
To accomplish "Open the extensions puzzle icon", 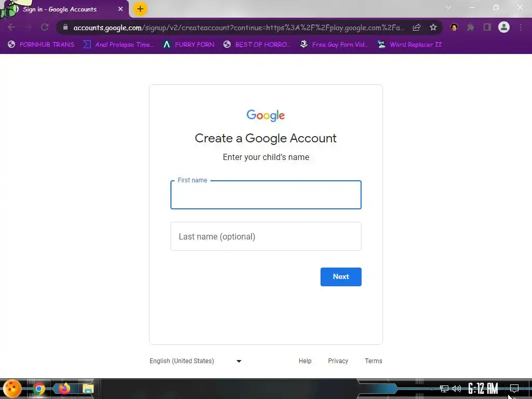I will coord(471,27).
